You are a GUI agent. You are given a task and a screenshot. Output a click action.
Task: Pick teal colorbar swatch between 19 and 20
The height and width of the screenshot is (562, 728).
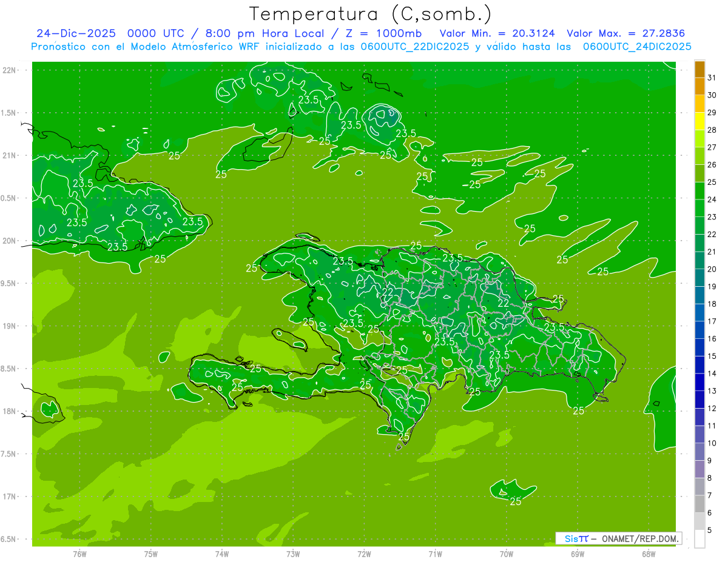(699, 278)
